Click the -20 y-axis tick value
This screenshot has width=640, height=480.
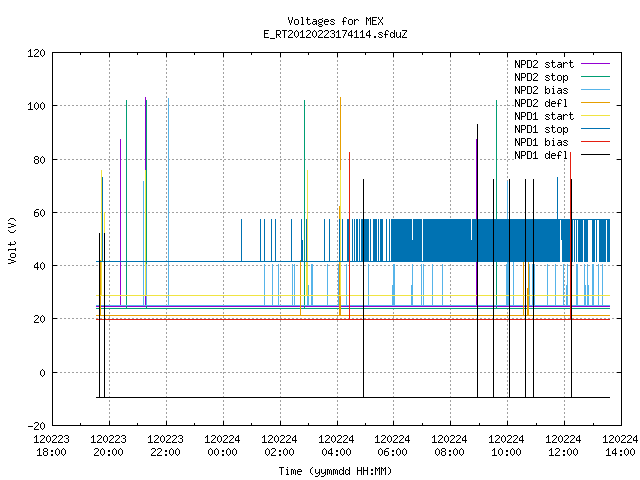36,426
